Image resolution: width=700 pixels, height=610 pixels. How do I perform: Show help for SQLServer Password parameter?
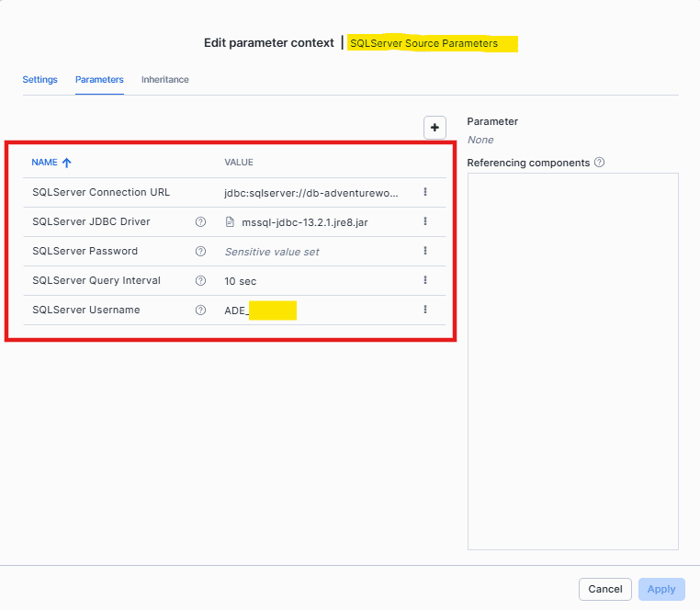(200, 251)
